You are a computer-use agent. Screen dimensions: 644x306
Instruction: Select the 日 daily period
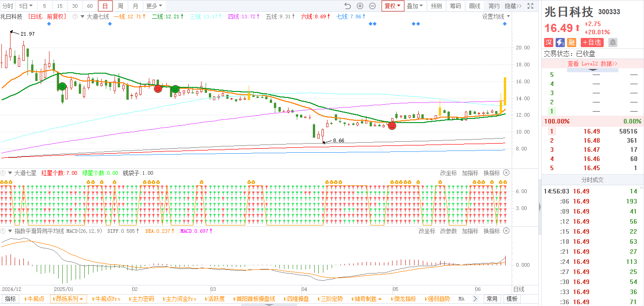point(105,6)
